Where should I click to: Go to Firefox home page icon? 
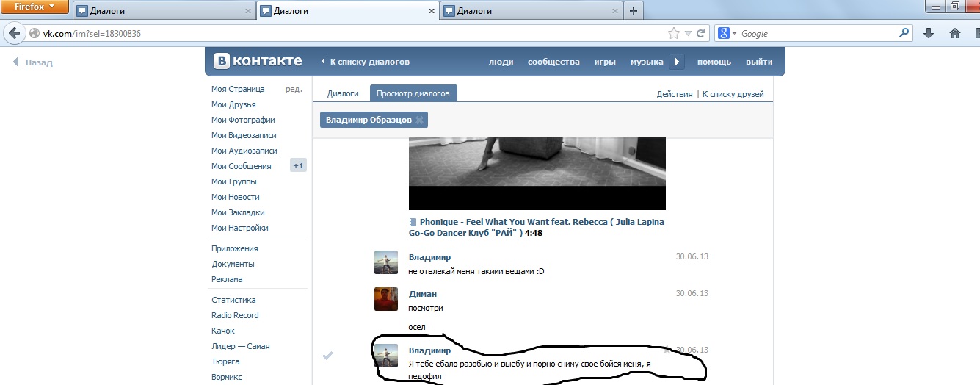(x=955, y=33)
